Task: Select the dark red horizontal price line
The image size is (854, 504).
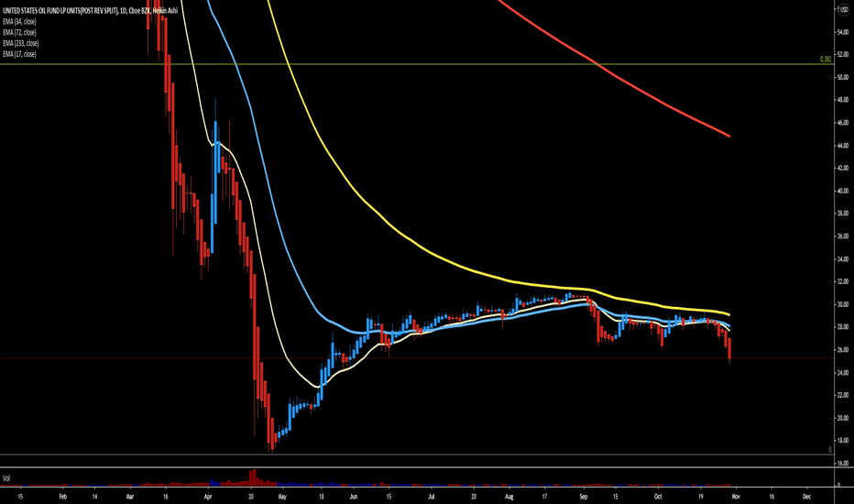Action: click(x=417, y=358)
